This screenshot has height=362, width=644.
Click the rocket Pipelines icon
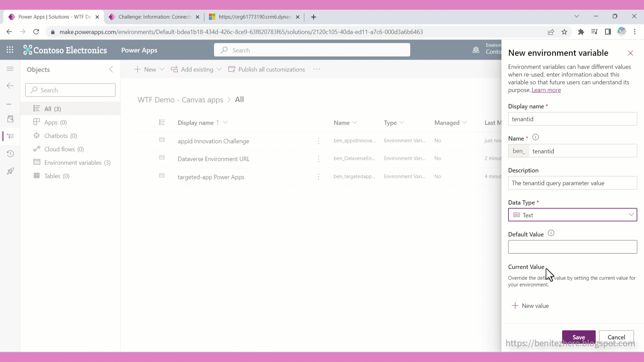10,171
